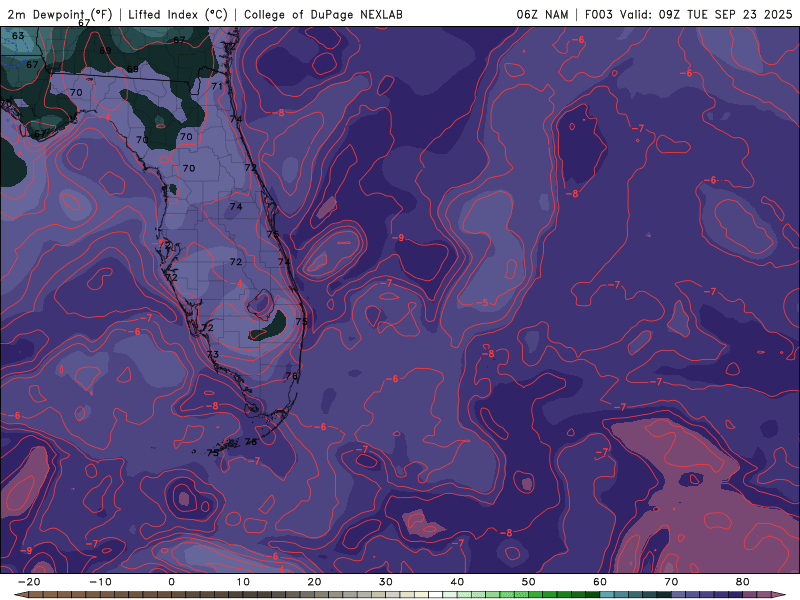Click the "71" dewpoint value near the coast
Viewport: 800px width, 600px height.
[x=217, y=86]
